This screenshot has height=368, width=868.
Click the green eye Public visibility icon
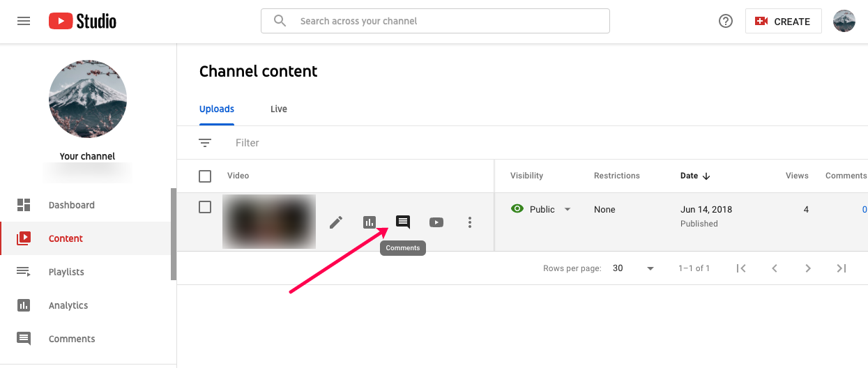(517, 209)
